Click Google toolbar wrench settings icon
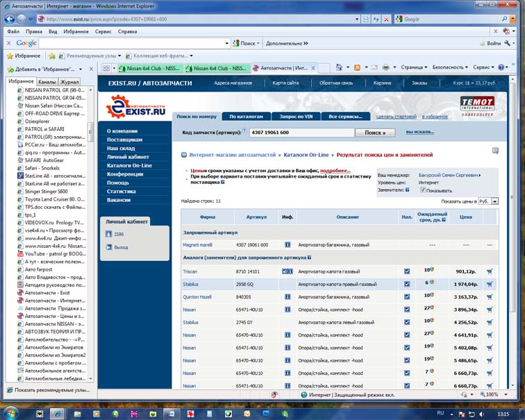This screenshot has width=525, height=420. [x=507, y=43]
